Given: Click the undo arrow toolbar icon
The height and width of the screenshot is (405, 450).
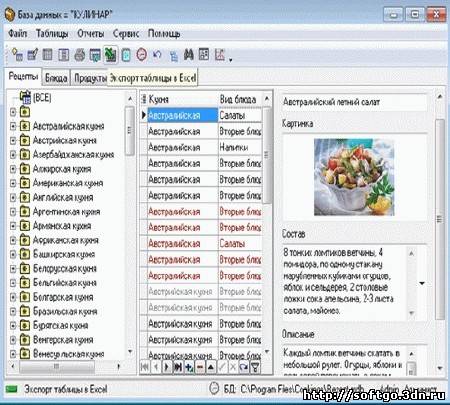Looking at the screenshot, I should (x=157, y=54).
